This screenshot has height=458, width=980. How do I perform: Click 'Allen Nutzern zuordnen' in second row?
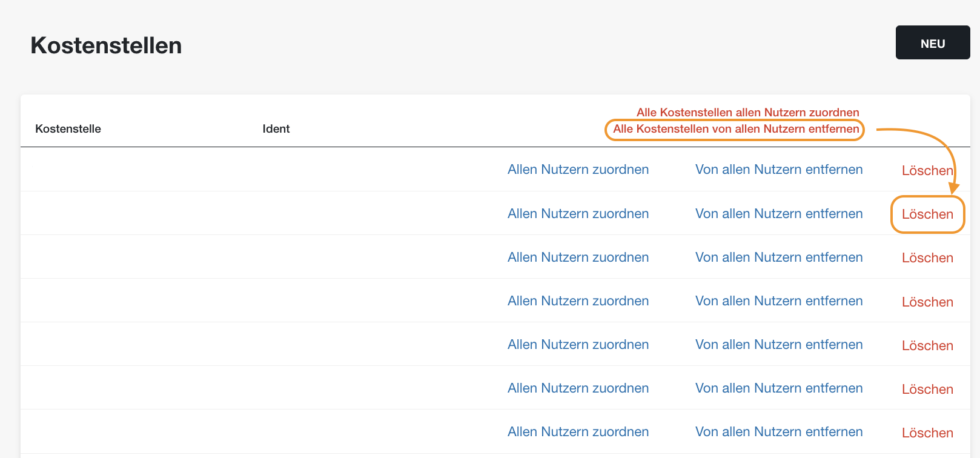[578, 214]
